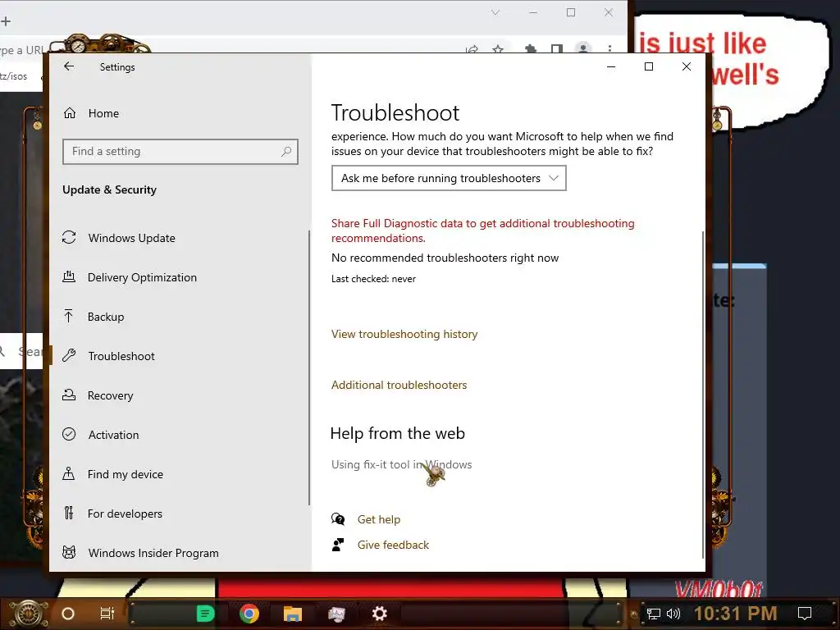Expand Ask me before running troubleshooters dropdown
Image resolution: width=840 pixels, height=630 pixels.
[449, 178]
